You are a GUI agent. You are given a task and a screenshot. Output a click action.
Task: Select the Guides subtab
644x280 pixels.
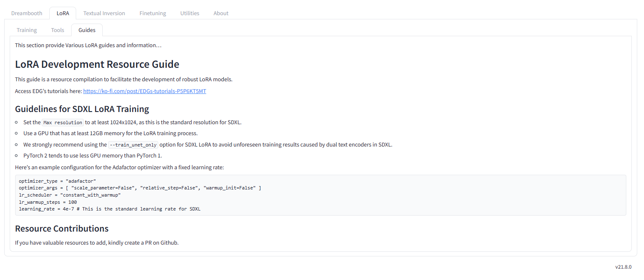coord(87,30)
